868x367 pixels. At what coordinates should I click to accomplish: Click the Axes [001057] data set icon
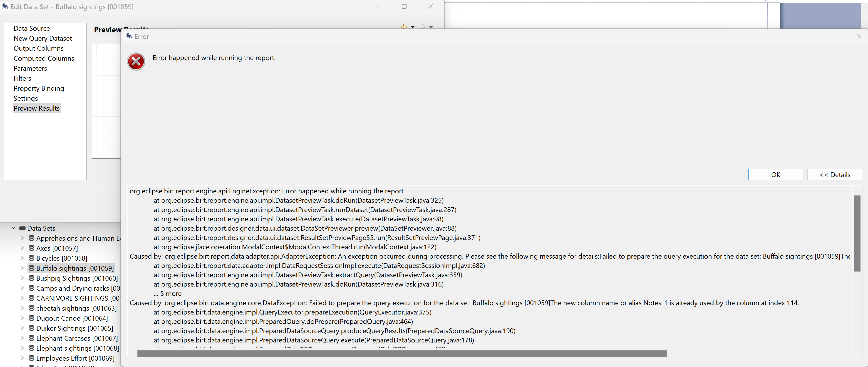click(x=31, y=248)
